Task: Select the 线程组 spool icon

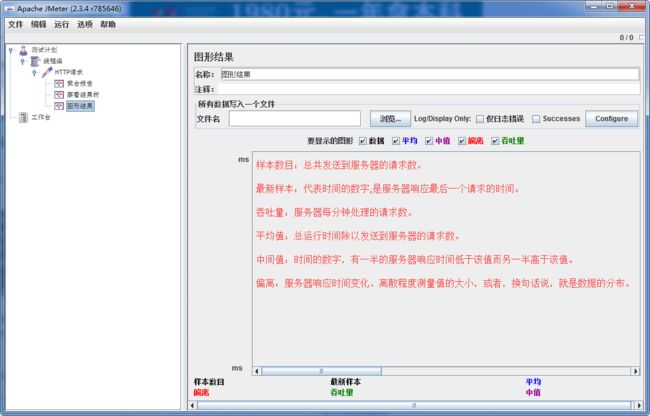Action: 35,61
